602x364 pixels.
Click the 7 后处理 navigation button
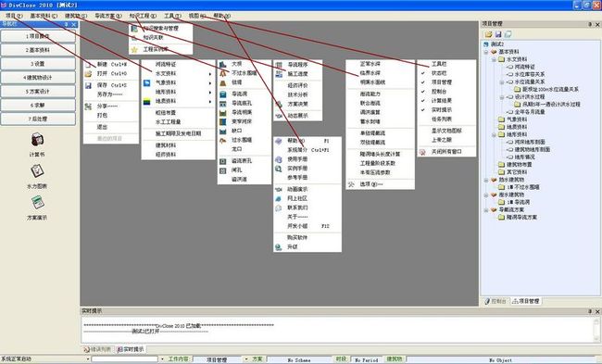[38, 119]
